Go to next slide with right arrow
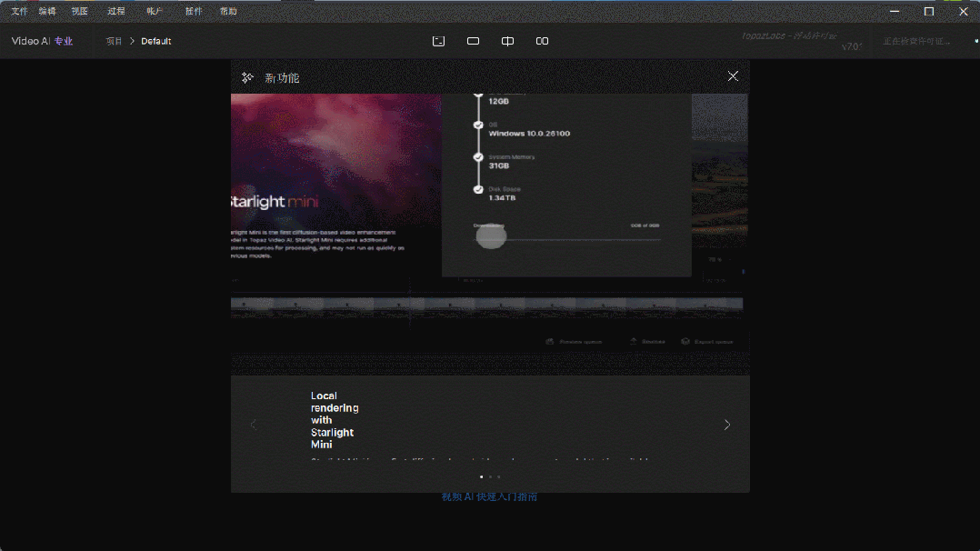The height and width of the screenshot is (551, 980). click(x=727, y=425)
